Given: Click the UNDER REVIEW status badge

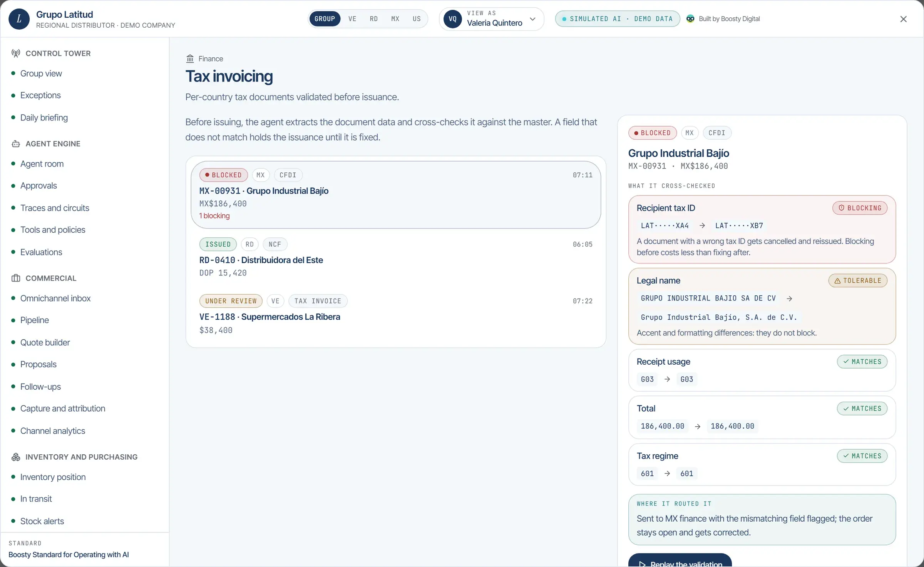Looking at the screenshot, I should pyautogui.click(x=231, y=301).
